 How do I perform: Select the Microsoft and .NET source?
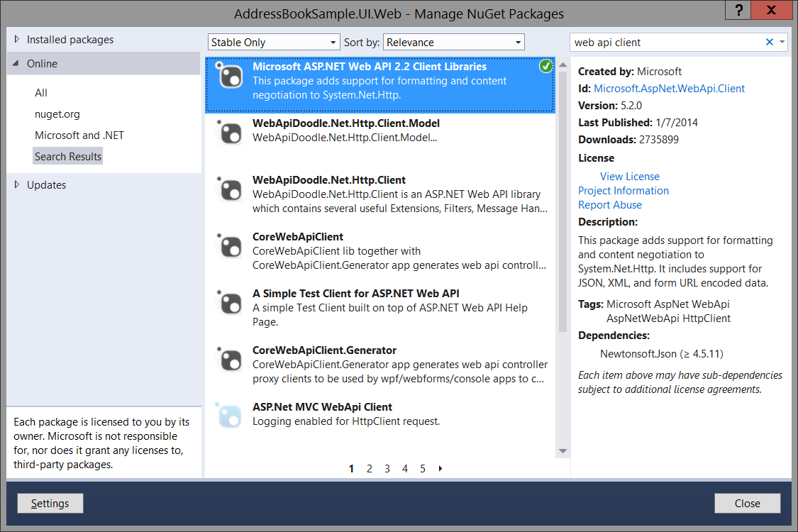[x=79, y=135]
